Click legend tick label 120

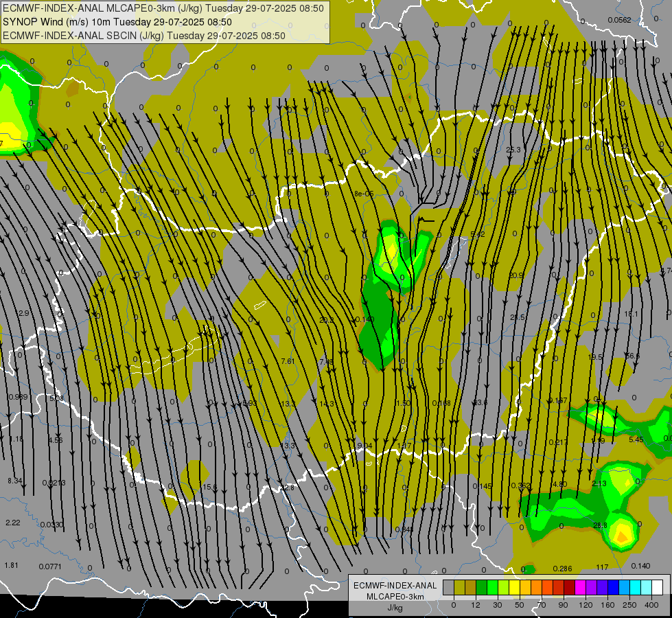(586, 605)
